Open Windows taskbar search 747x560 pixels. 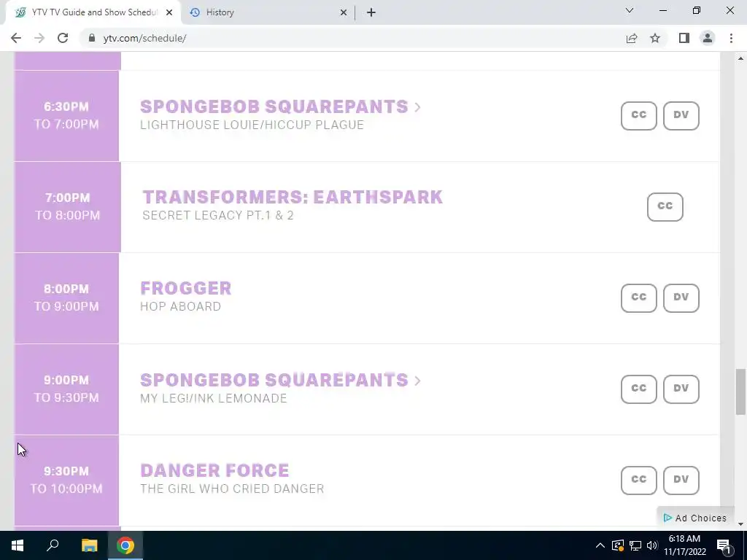coord(53,545)
